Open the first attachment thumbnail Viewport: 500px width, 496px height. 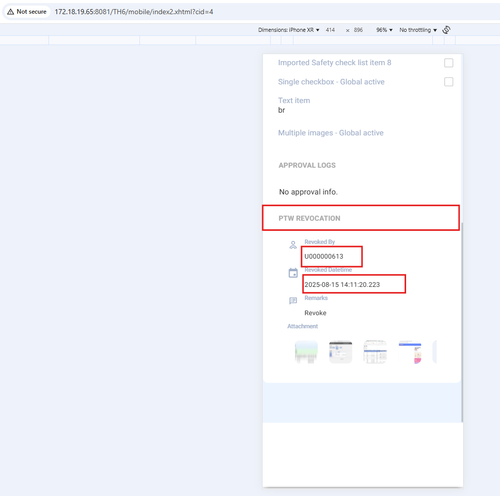(306, 352)
